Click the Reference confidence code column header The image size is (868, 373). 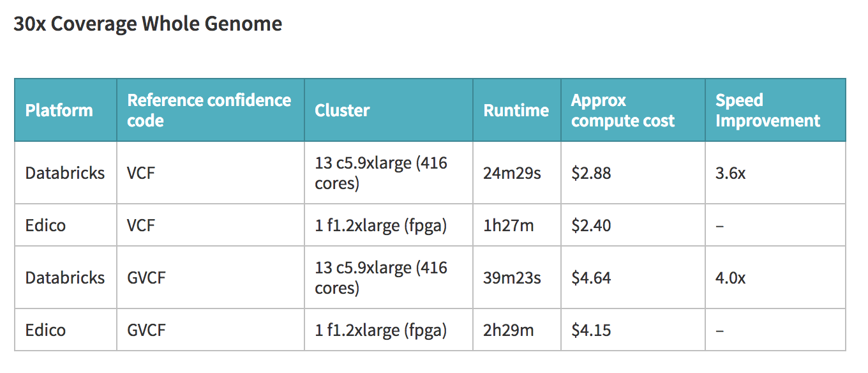tap(209, 110)
